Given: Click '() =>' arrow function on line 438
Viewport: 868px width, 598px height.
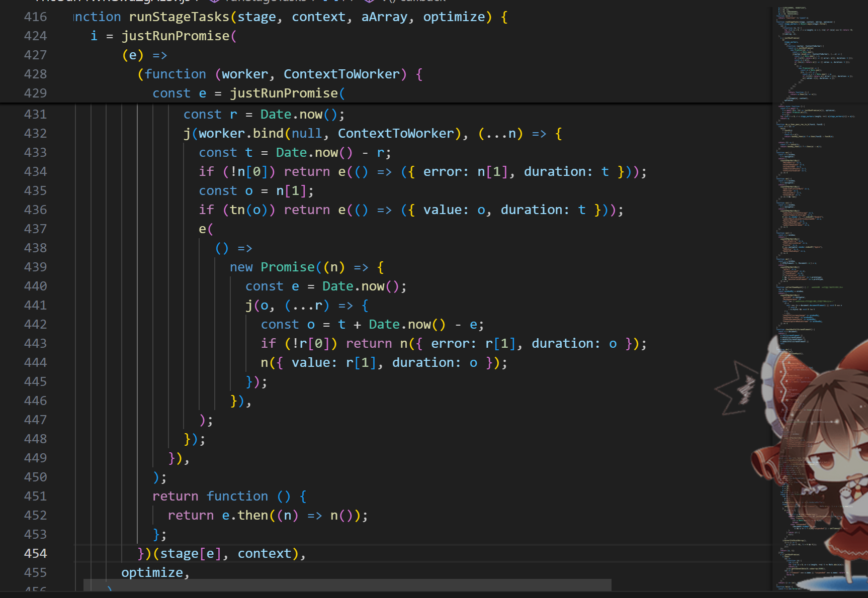Looking at the screenshot, I should 233,248.
